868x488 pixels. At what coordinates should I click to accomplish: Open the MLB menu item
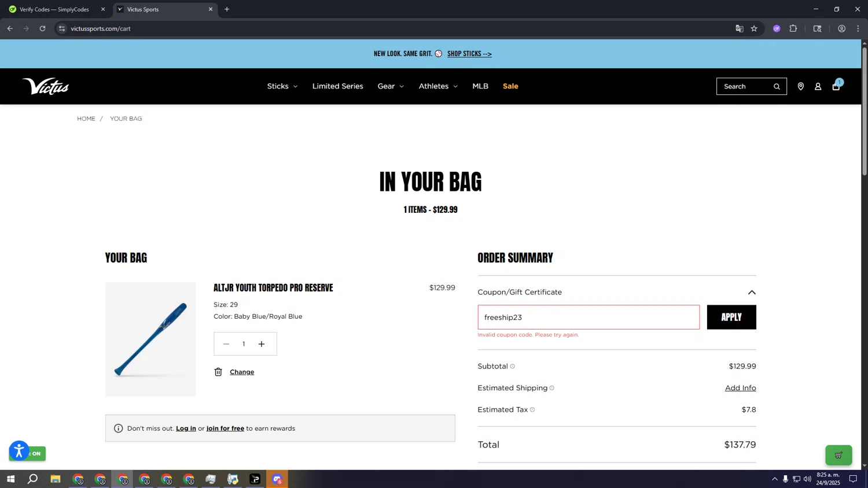point(480,86)
